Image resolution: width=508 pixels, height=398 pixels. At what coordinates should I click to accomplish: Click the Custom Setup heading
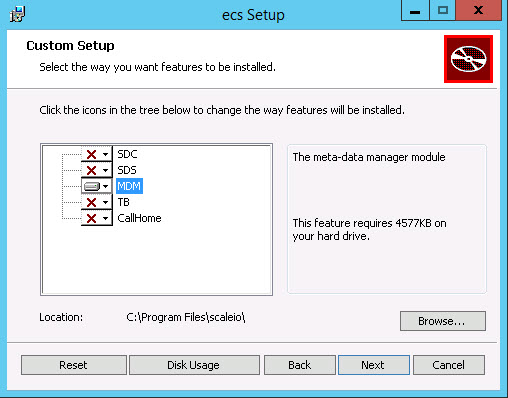(x=70, y=46)
